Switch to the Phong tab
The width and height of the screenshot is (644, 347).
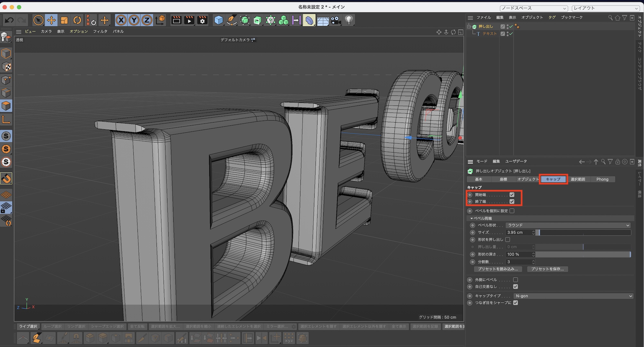point(602,179)
